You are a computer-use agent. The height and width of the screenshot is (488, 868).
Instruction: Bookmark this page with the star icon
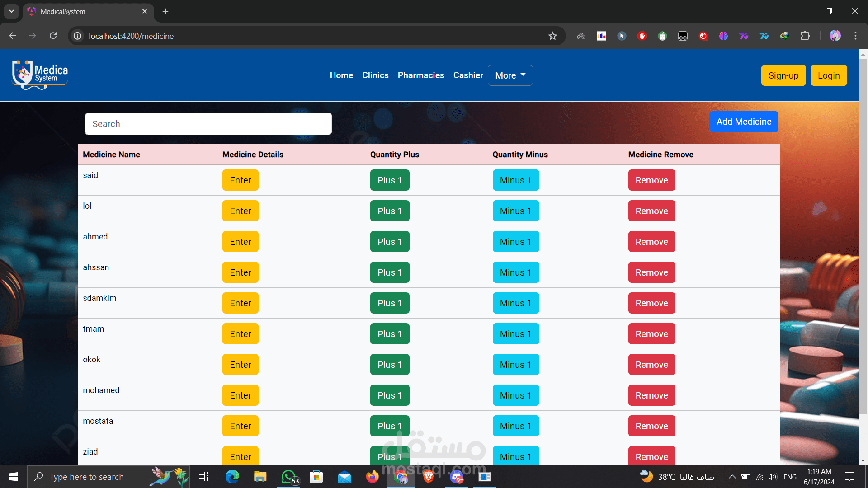(552, 36)
